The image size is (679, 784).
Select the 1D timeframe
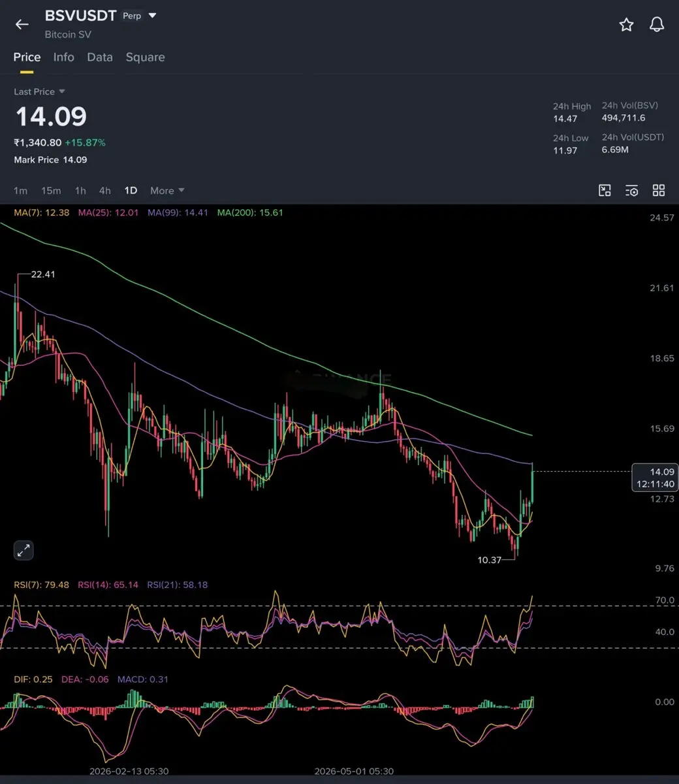click(x=131, y=191)
